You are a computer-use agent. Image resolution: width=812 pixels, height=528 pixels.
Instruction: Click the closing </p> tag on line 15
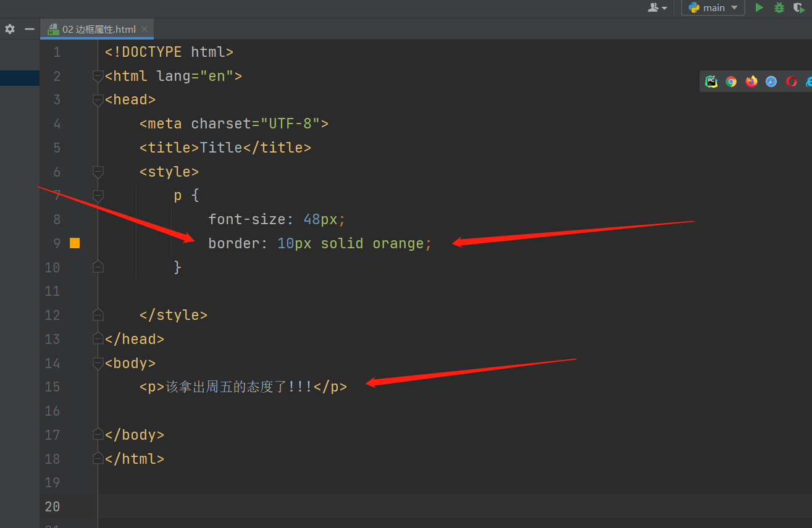tap(330, 387)
